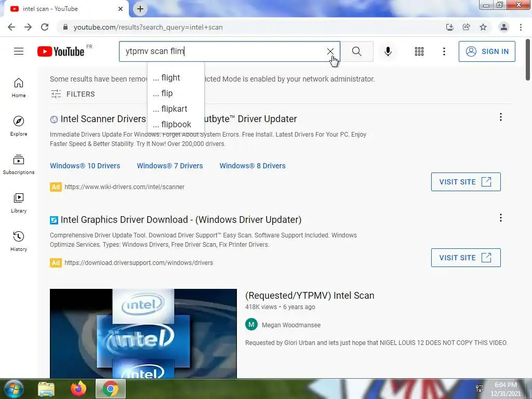The width and height of the screenshot is (532, 399).
Task: Open YouTube settings three-dot menu
Action: pyautogui.click(x=444, y=51)
